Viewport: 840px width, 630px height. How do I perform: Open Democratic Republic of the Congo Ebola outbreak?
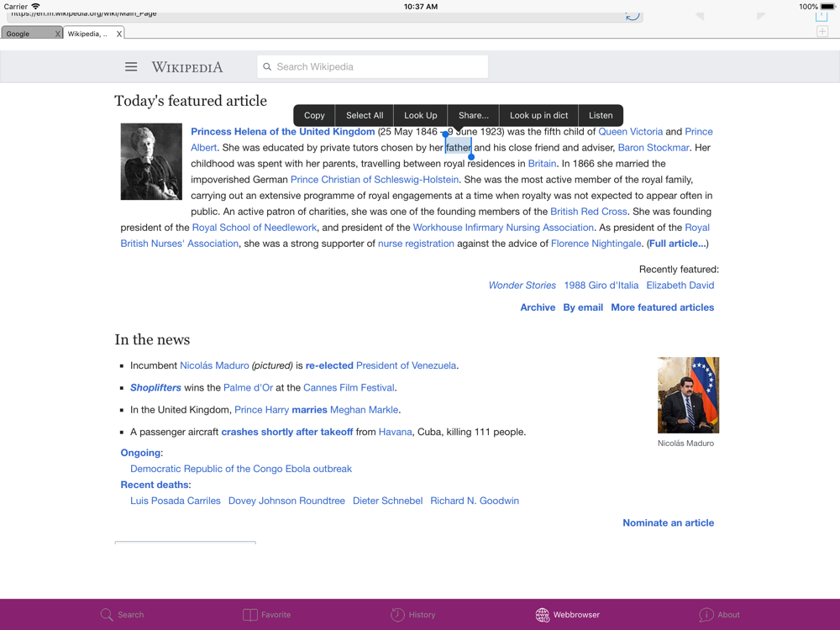click(x=241, y=470)
